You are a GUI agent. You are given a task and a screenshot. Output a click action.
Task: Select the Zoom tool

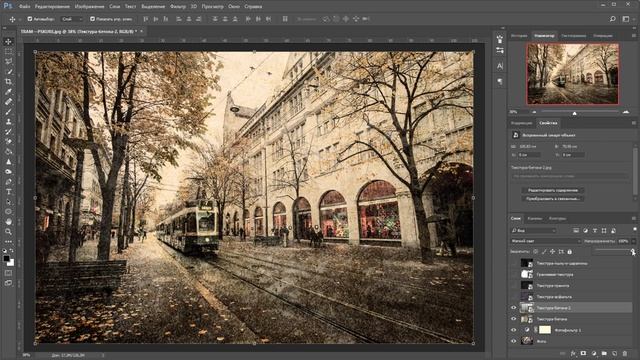(x=8, y=231)
